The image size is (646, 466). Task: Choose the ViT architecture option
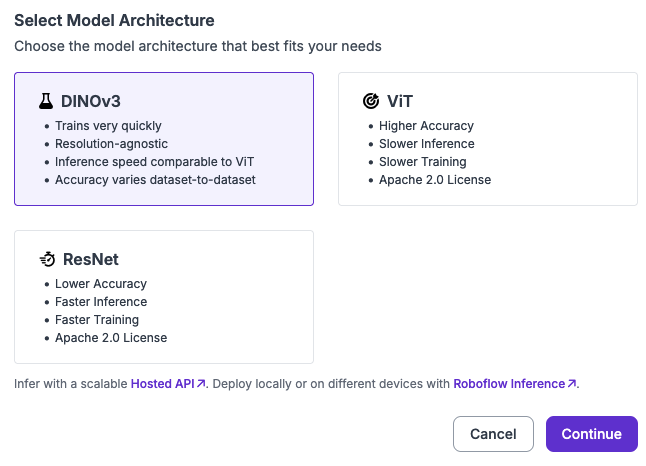click(x=488, y=139)
